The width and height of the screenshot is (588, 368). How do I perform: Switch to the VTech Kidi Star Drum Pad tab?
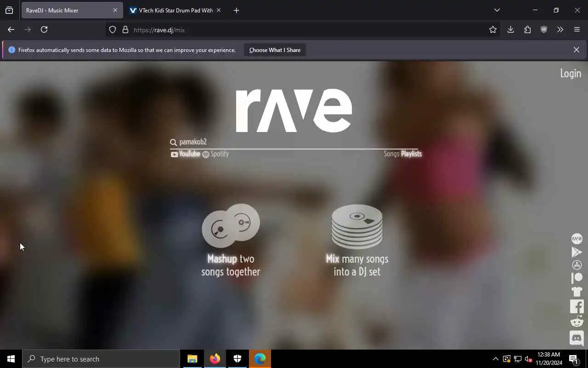(175, 10)
